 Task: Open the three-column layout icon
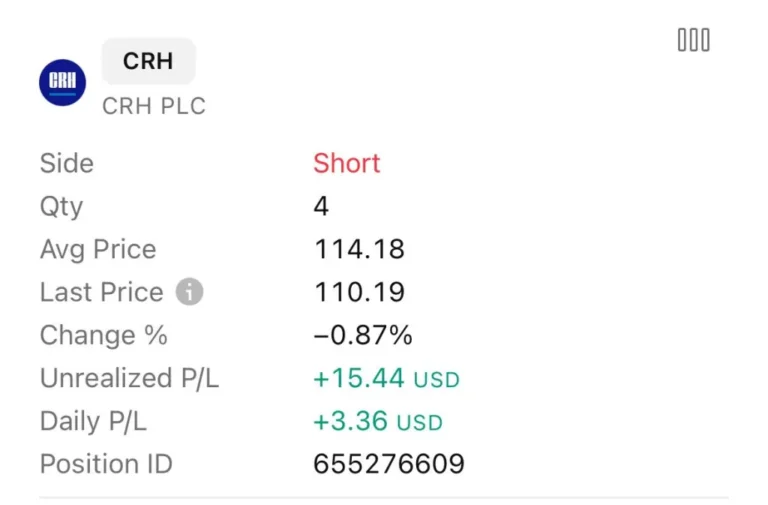(x=693, y=40)
